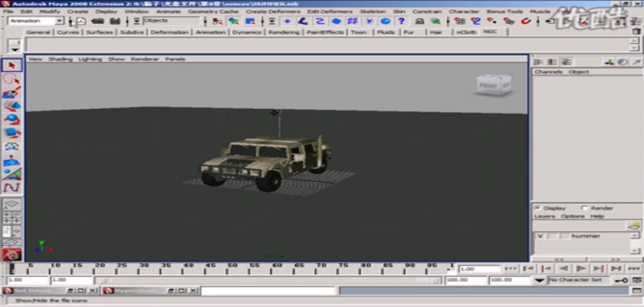
Task: Go to start of playback range
Action: point(511,269)
